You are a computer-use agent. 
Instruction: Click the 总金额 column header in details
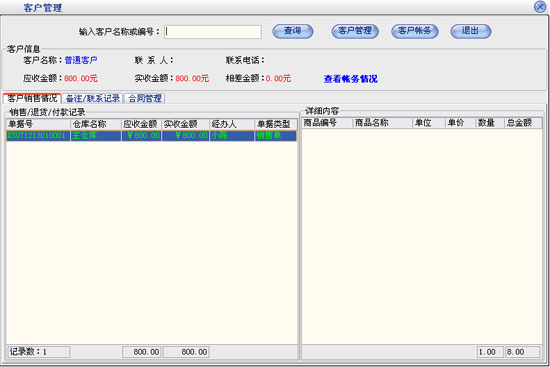(x=523, y=123)
